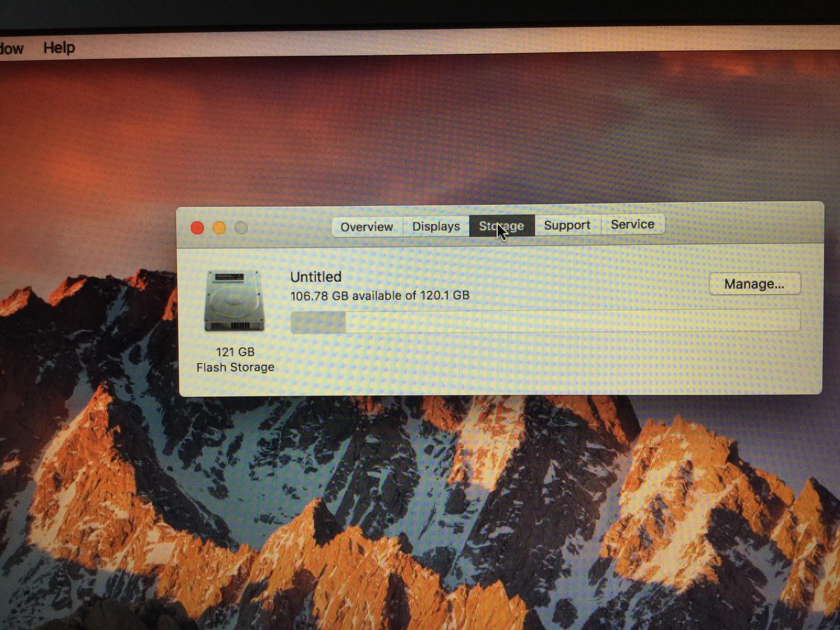Viewport: 840px width, 630px height.
Task: Click the 'Untitled' volume name
Action: (x=316, y=276)
